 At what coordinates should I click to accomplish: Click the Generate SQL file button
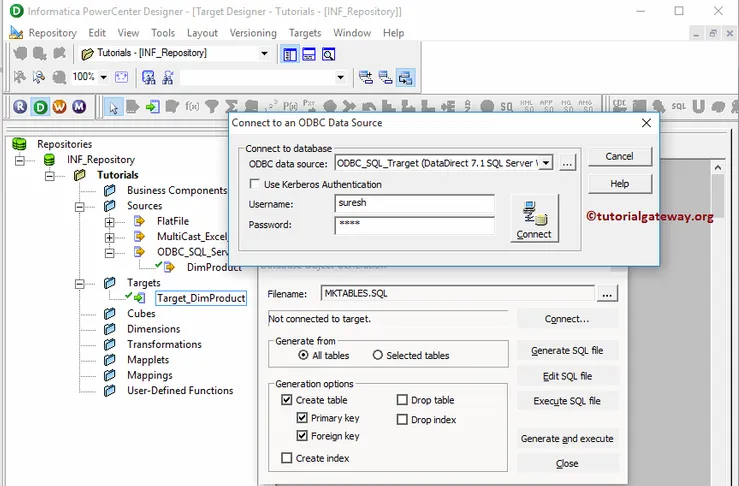[567, 350]
